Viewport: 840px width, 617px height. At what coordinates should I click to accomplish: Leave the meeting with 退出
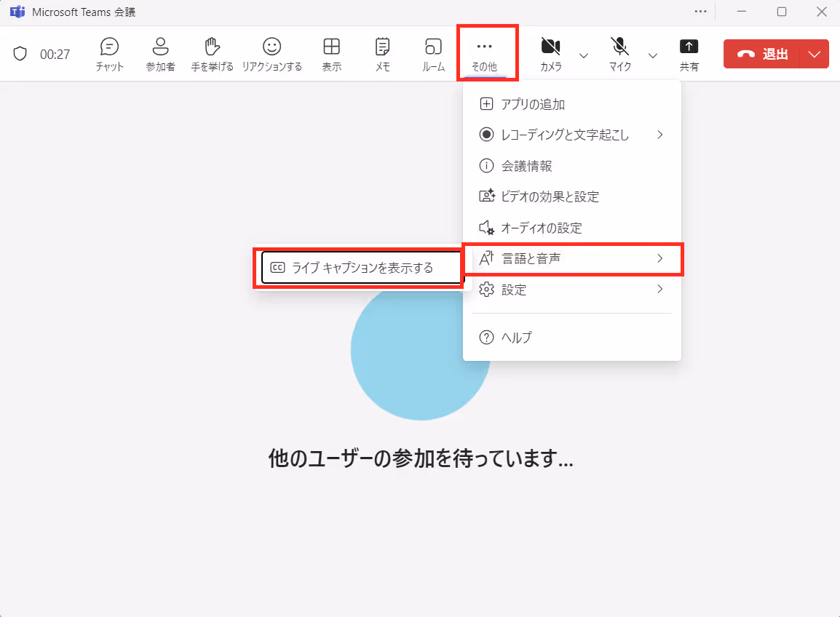(x=762, y=54)
